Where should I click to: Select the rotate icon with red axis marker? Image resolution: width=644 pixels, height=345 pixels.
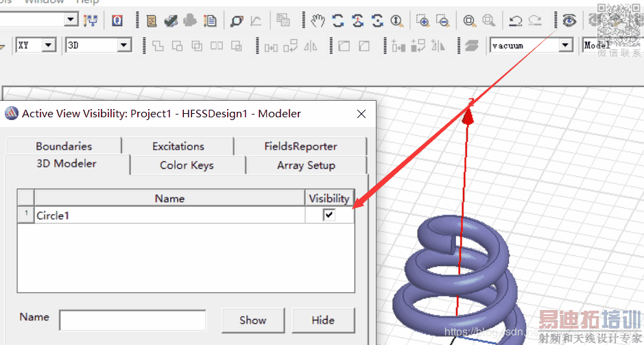click(358, 21)
